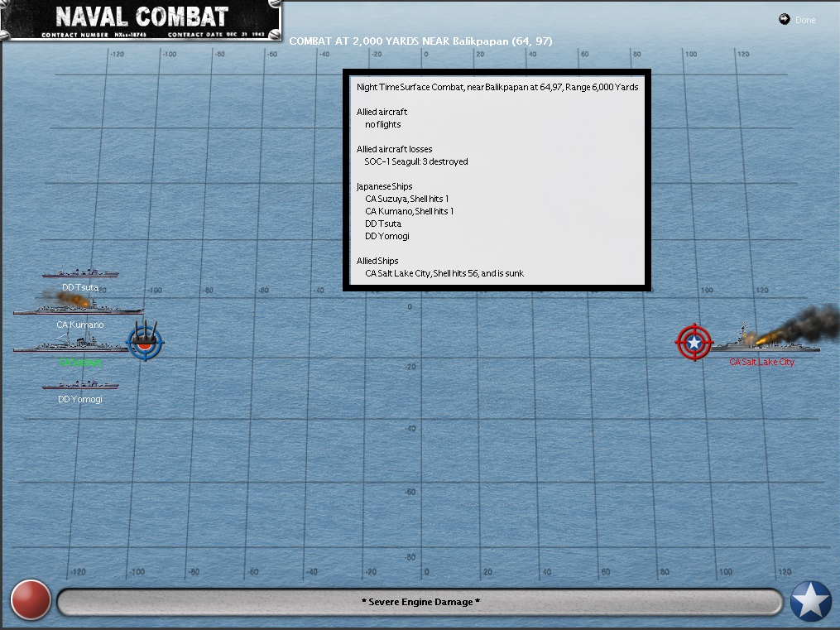Click the Naval Combat title plaque

click(x=141, y=21)
